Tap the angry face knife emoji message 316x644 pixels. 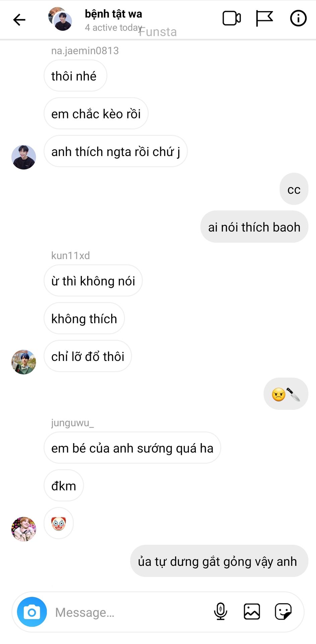click(286, 394)
